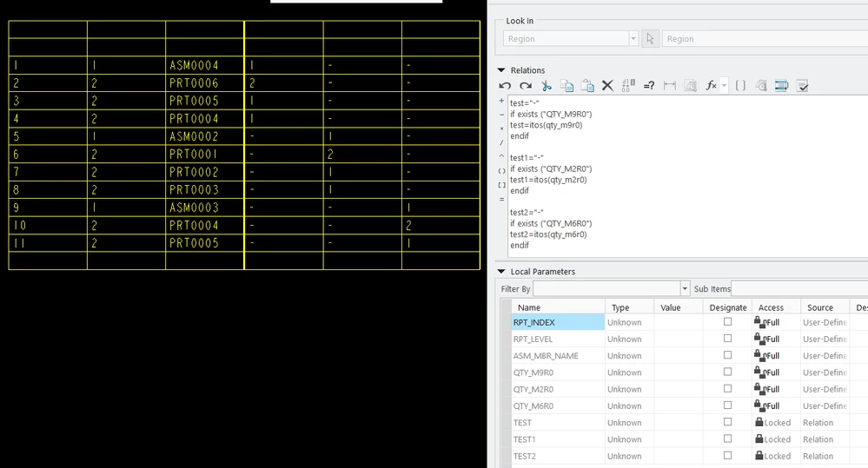868x468 pixels.
Task: Open the Look In Region dropdown
Action: pyautogui.click(x=633, y=39)
